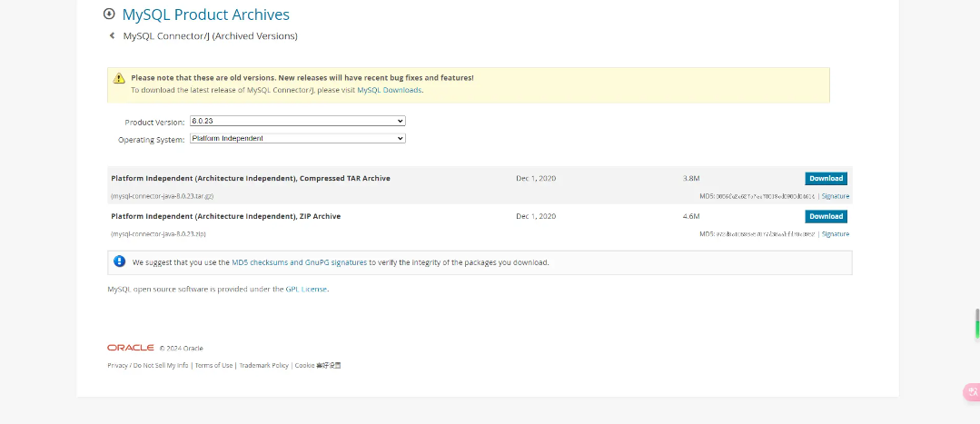The image size is (980, 424).
Task: Open Signature link for tar.gz file
Action: pyautogui.click(x=835, y=196)
